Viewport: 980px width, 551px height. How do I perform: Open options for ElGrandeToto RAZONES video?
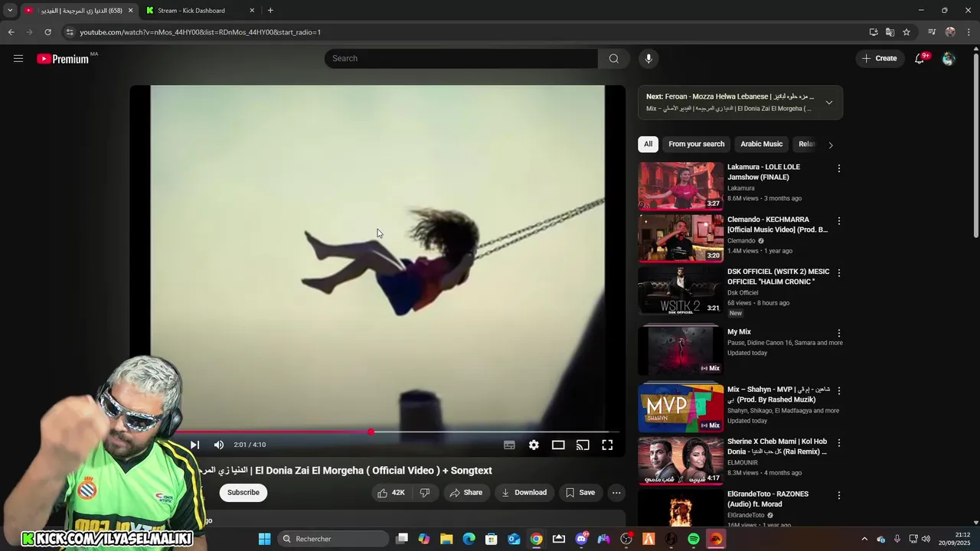point(839,496)
